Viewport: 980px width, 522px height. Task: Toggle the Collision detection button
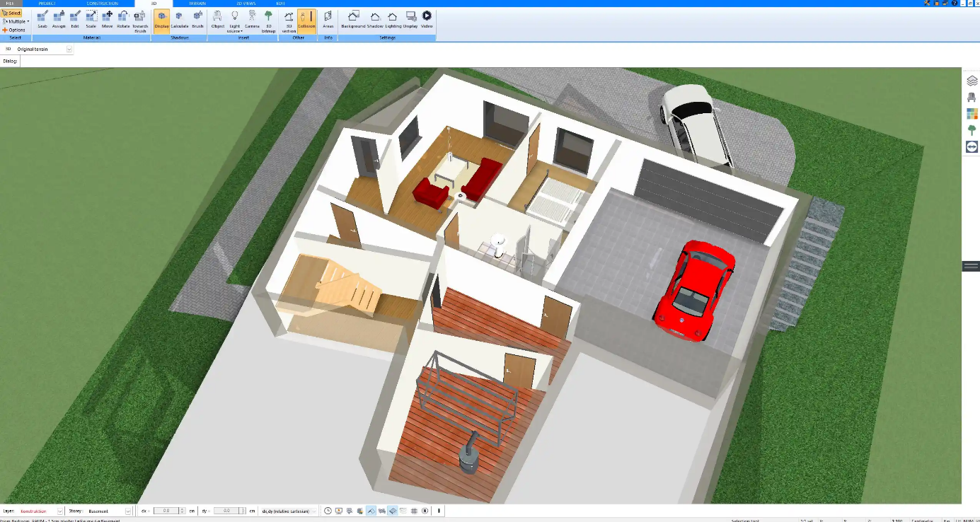click(x=306, y=21)
